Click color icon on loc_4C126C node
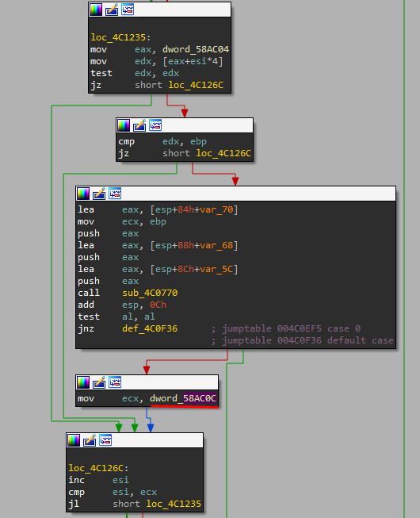Screen dimensions: 420x518 [74, 441]
